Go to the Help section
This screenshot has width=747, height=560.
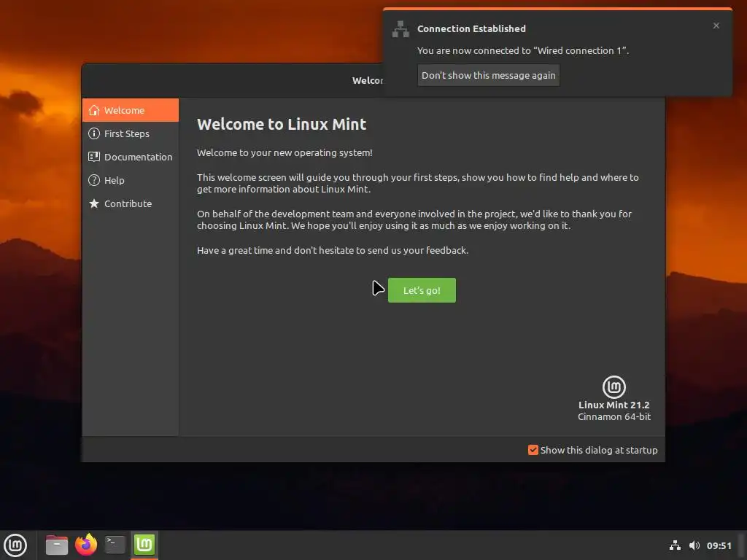[131, 180]
